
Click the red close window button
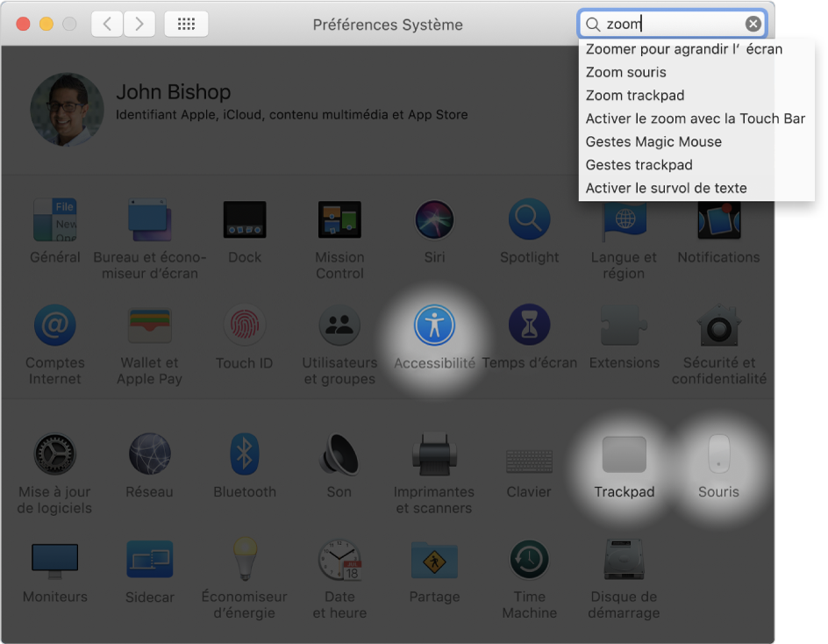[x=23, y=24]
